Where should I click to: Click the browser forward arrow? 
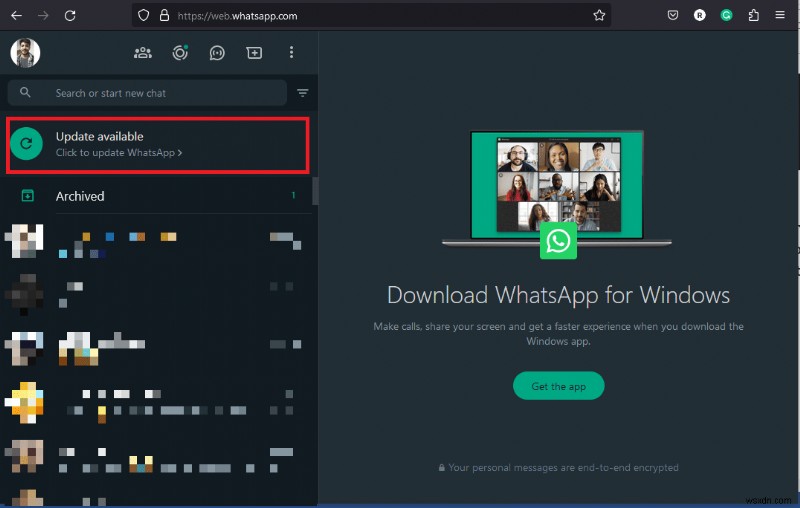pyautogui.click(x=43, y=16)
